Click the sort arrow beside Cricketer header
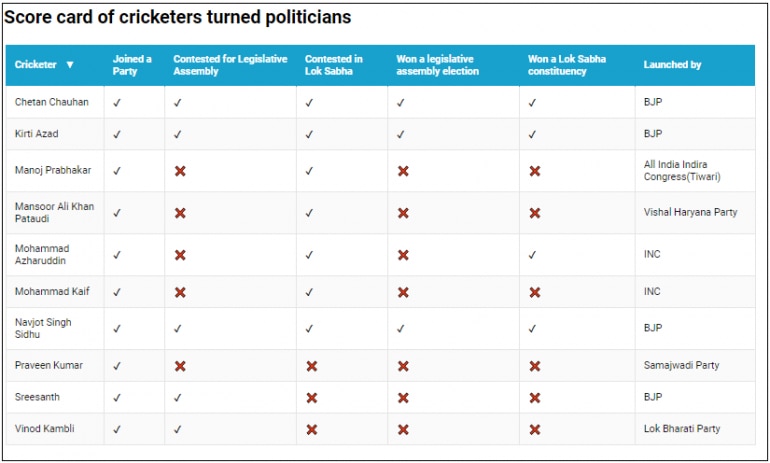This screenshot has height=463, width=770. [70, 65]
